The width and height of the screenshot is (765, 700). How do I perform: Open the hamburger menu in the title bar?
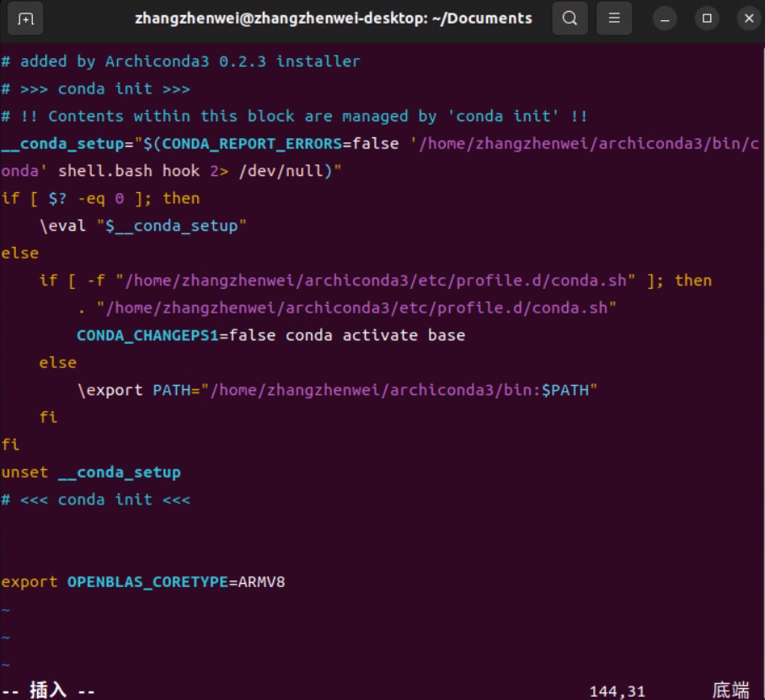[x=614, y=18]
